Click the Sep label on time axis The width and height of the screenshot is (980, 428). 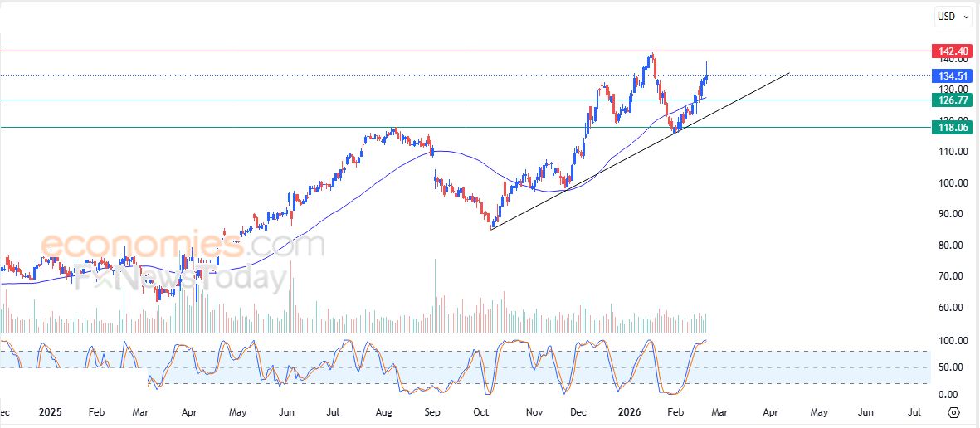click(x=431, y=412)
